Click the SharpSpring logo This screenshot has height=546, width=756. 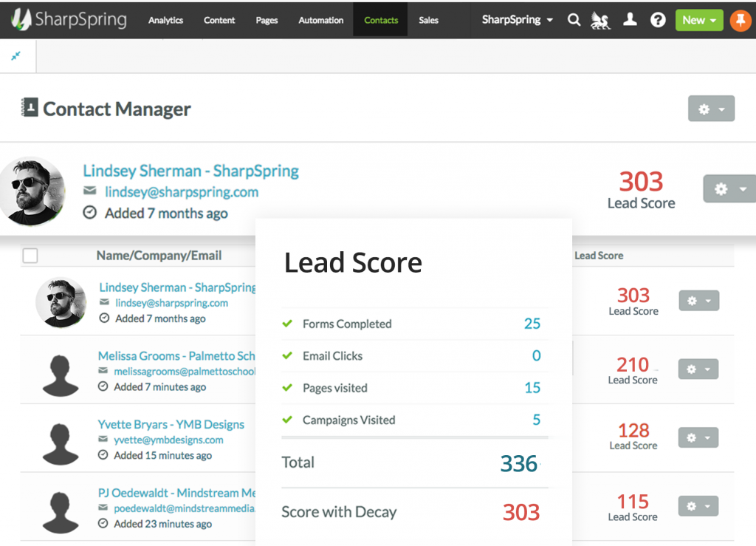pos(69,19)
